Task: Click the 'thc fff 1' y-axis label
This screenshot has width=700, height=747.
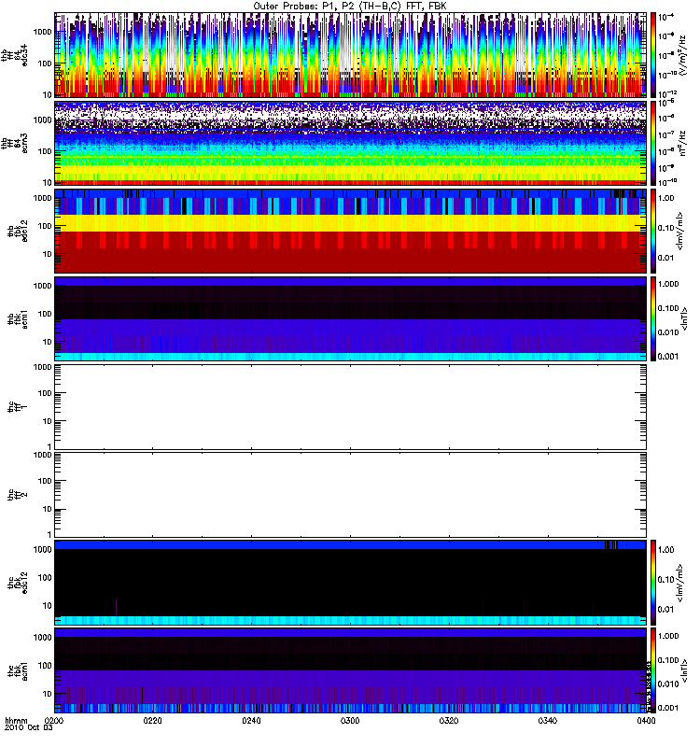Action: coord(18,407)
